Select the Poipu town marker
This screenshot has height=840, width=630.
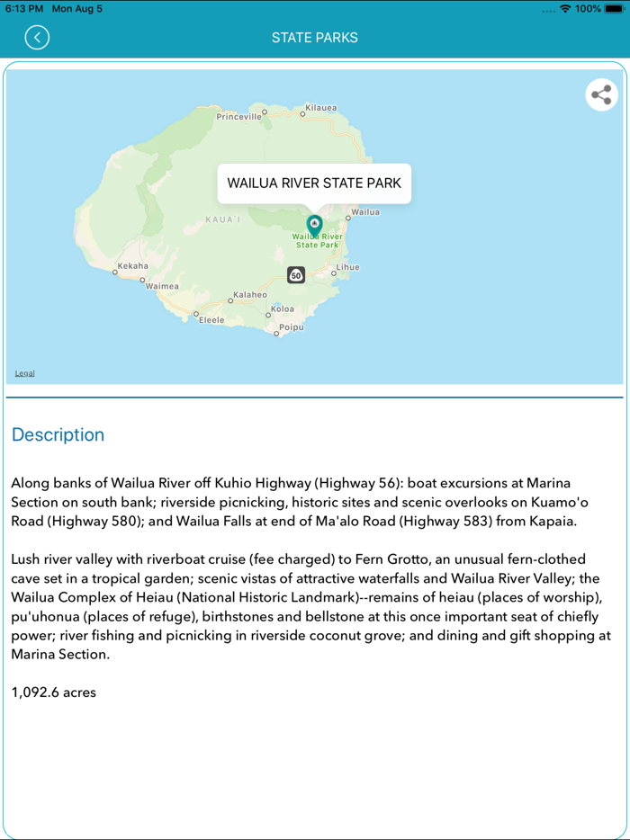coord(292,328)
